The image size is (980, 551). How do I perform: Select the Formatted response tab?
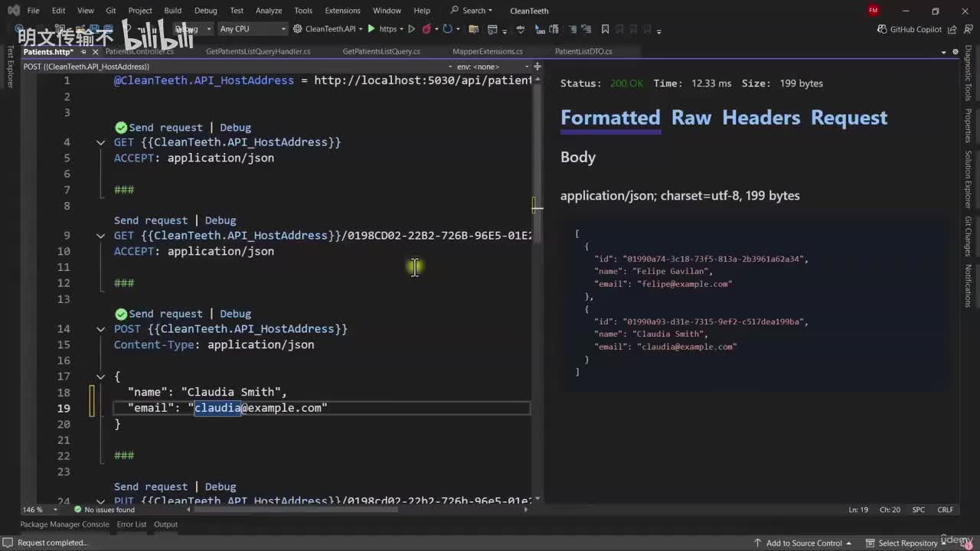[x=610, y=117]
